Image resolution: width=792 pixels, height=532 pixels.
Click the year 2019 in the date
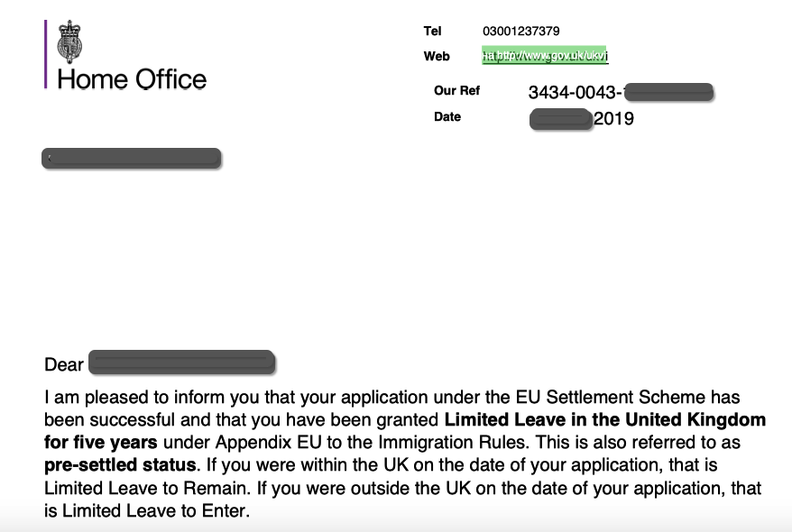pos(613,119)
